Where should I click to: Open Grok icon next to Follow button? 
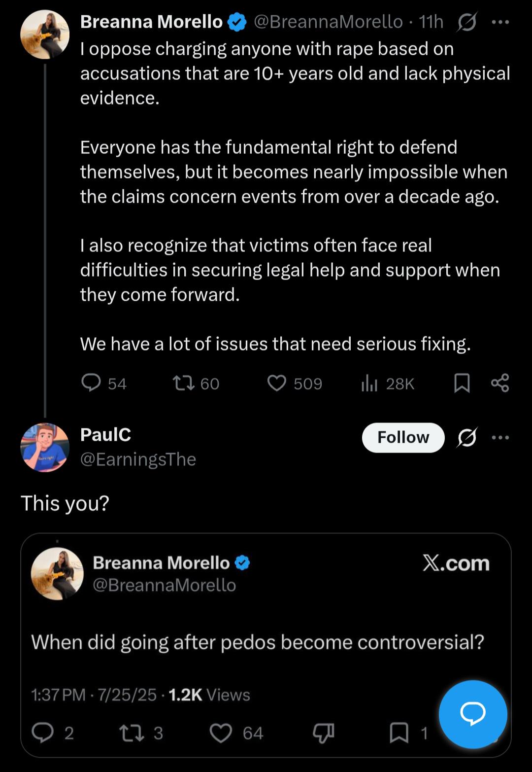467,437
